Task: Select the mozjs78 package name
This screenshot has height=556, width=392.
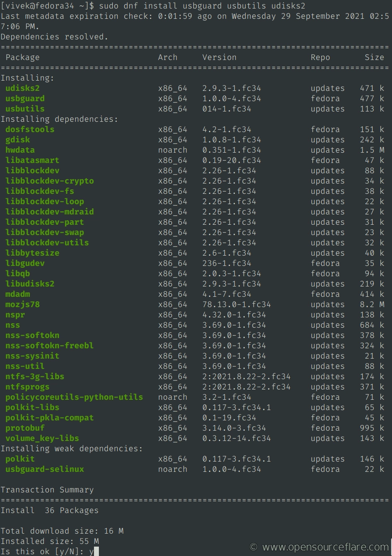Action: (22, 304)
